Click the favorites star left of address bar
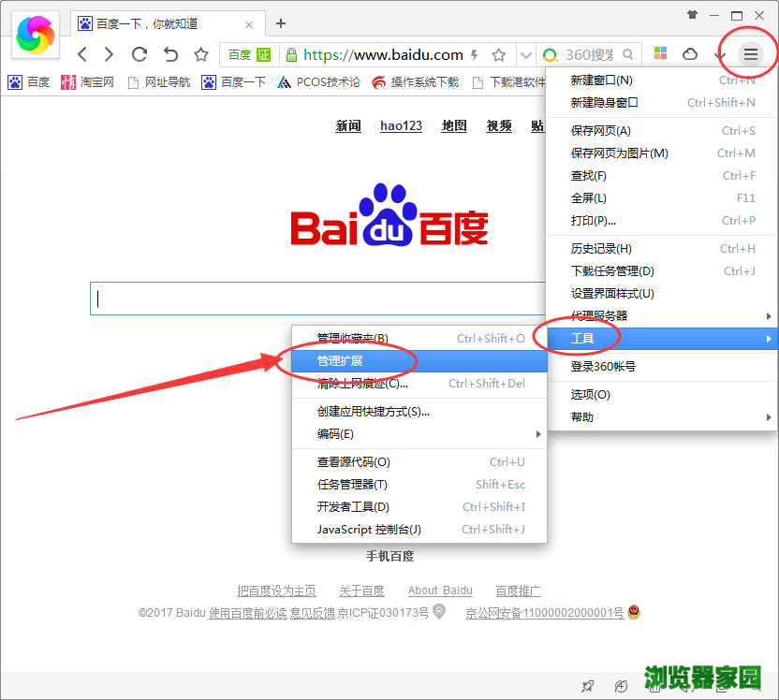Screen dimensions: 779x700 coord(200,54)
